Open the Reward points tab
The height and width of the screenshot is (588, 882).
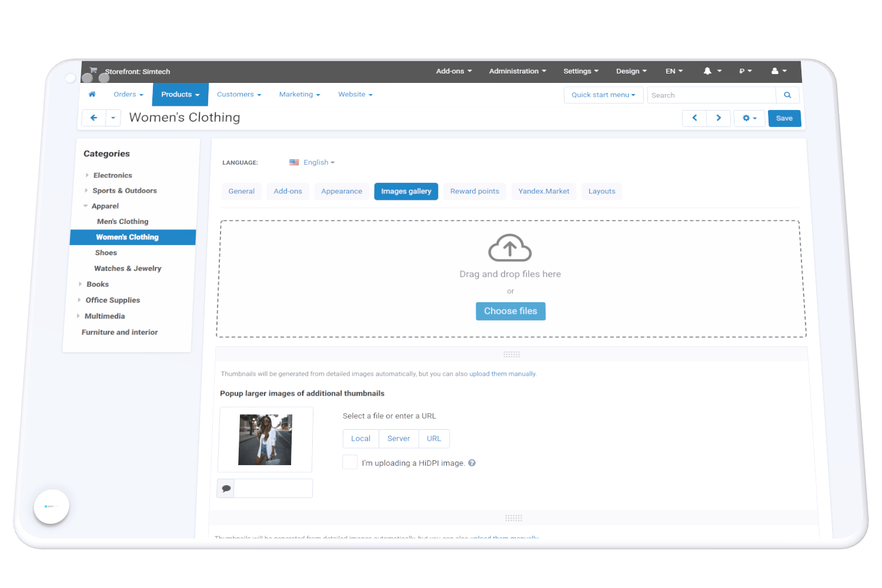475,192
